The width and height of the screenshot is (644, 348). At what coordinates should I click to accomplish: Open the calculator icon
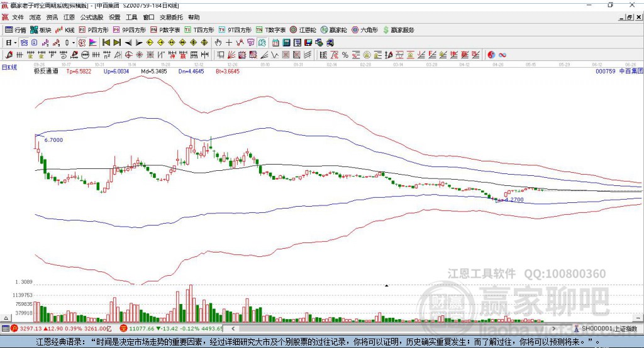[x=286, y=43]
